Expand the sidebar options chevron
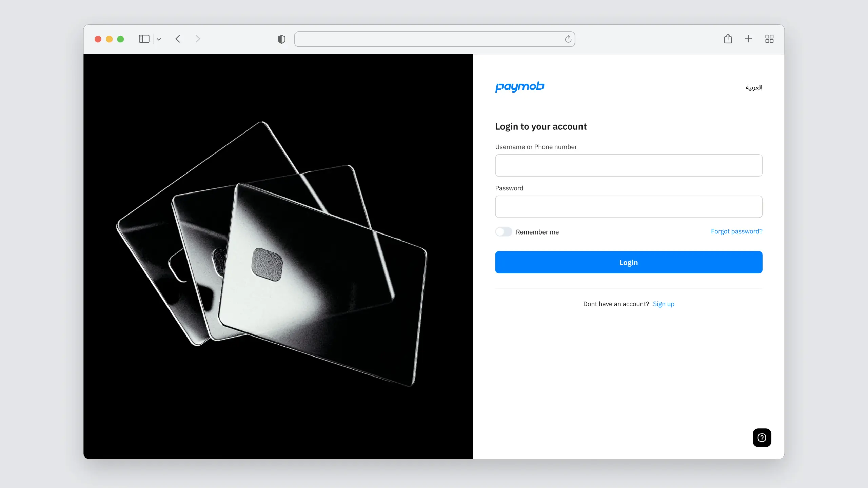Image resolution: width=868 pixels, height=488 pixels. pyautogui.click(x=159, y=39)
